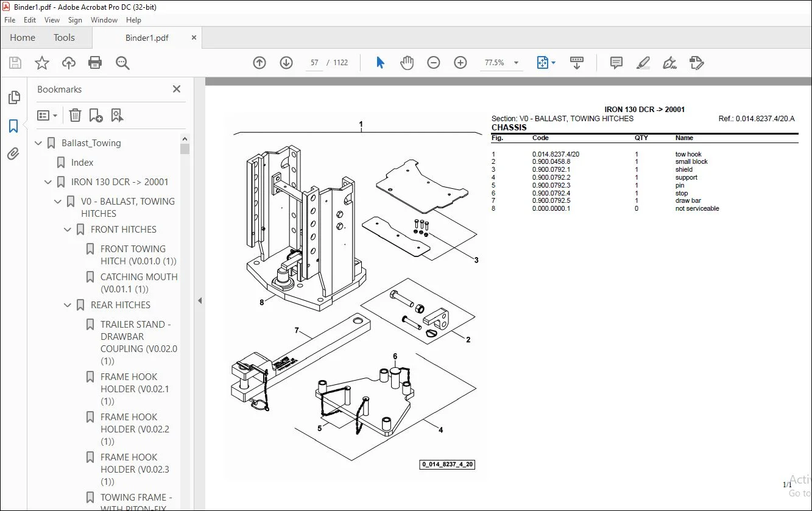Open the zoom level dropdown
The height and width of the screenshot is (511, 812).
517,63
